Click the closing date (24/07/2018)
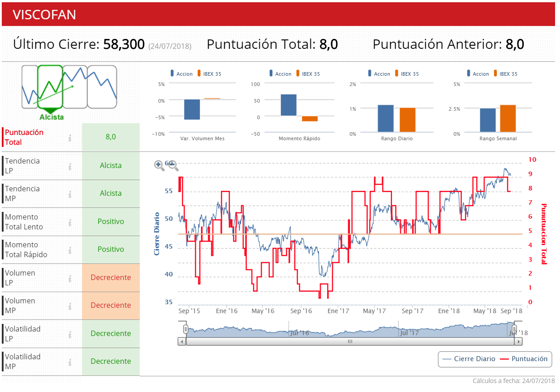This screenshot has height=392, width=560. [170, 46]
